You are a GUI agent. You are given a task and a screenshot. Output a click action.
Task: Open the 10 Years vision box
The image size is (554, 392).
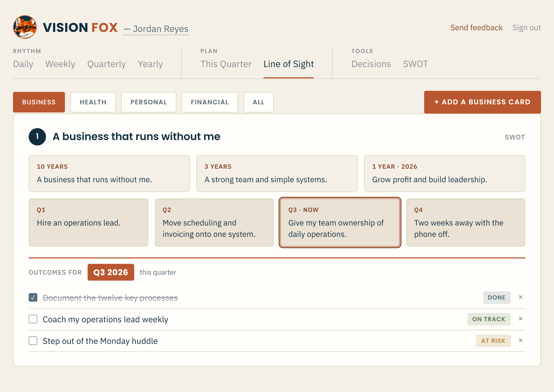(109, 174)
